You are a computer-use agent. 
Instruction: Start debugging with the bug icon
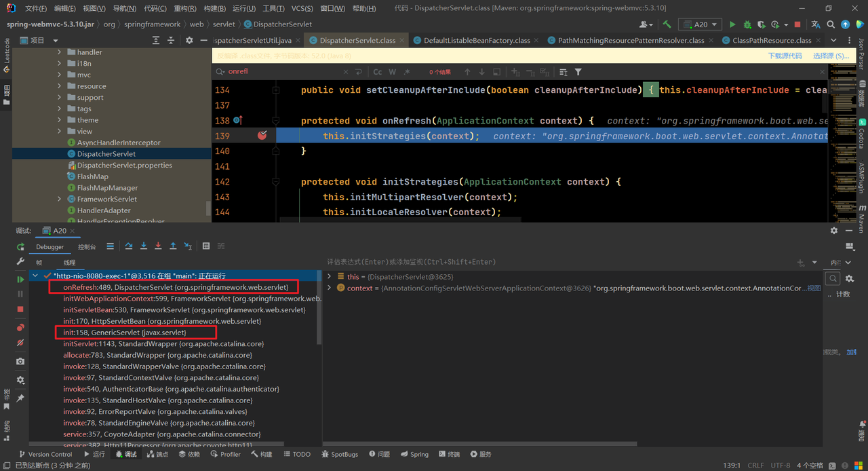click(747, 24)
